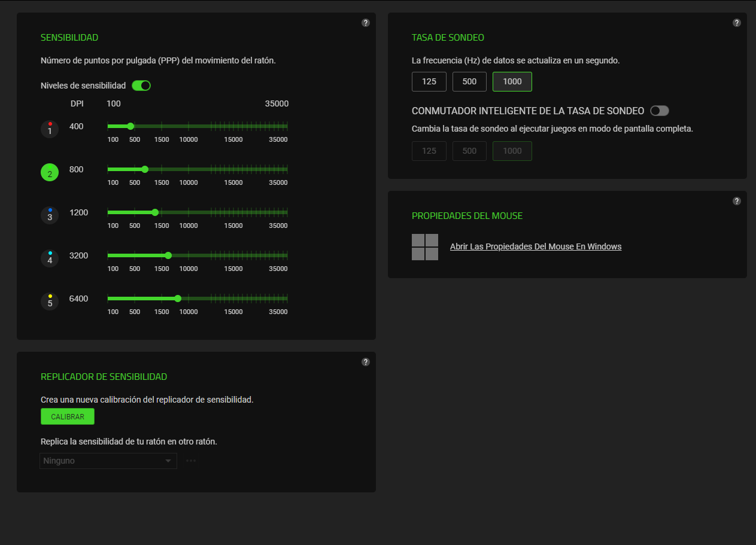Viewport: 756px width, 545px height.
Task: Set polling rate to 125 Hz
Action: click(x=429, y=82)
